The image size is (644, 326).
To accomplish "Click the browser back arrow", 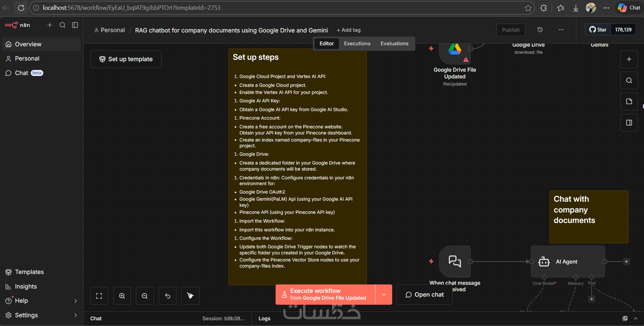I will coord(6,8).
